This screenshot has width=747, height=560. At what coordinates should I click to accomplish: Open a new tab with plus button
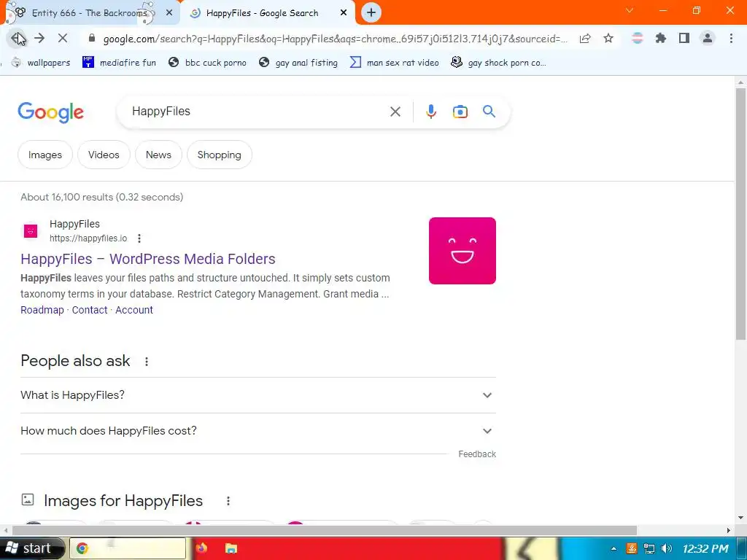coord(371,13)
